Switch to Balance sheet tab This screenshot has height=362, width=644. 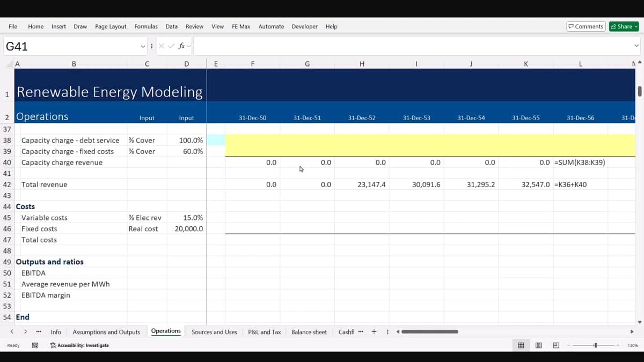point(309,332)
